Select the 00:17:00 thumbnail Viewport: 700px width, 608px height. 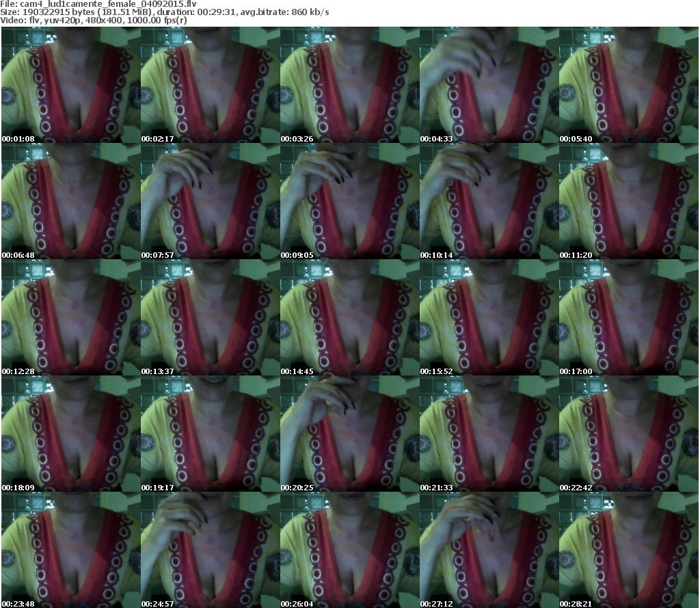pyautogui.click(x=629, y=317)
